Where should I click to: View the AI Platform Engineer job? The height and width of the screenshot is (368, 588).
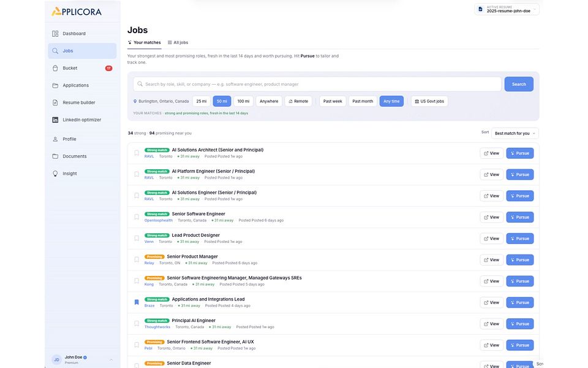[492, 175]
